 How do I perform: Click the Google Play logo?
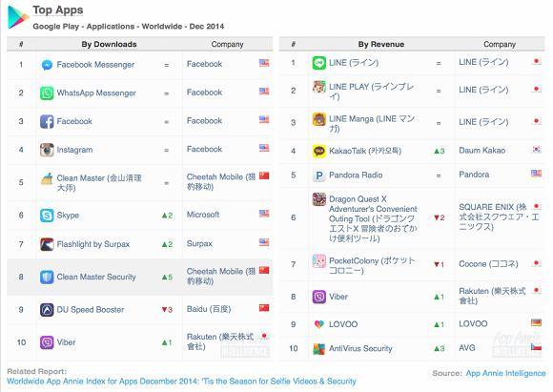17,17
